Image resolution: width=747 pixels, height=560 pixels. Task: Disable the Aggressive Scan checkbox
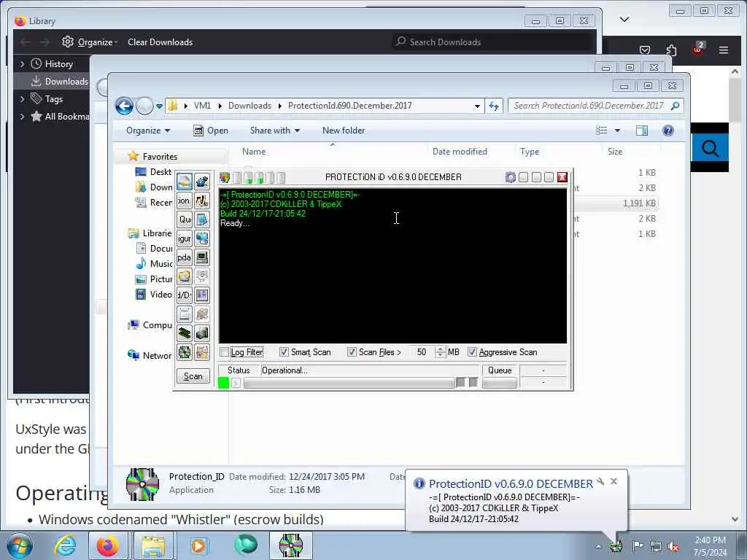[x=472, y=352]
